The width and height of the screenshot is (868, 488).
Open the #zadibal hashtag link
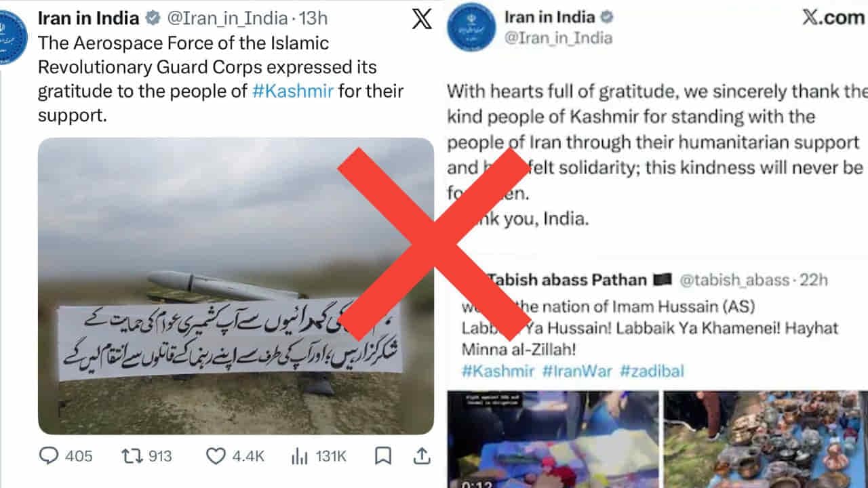pyautogui.click(x=652, y=371)
